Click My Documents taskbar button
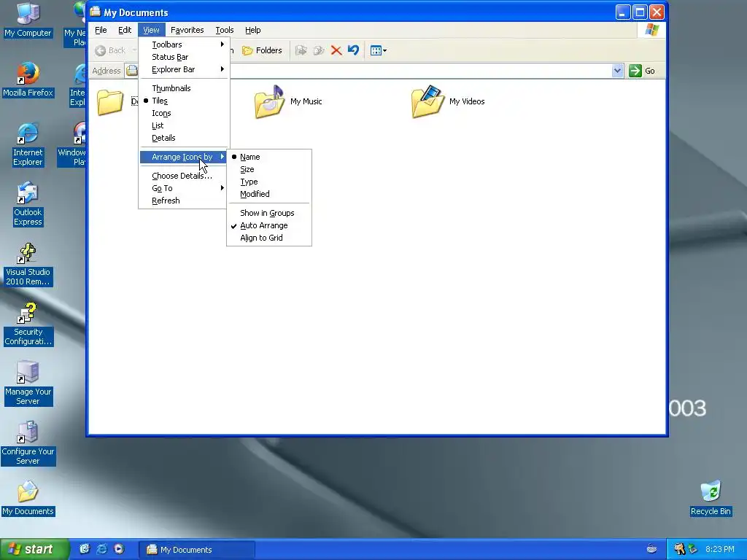 point(197,550)
